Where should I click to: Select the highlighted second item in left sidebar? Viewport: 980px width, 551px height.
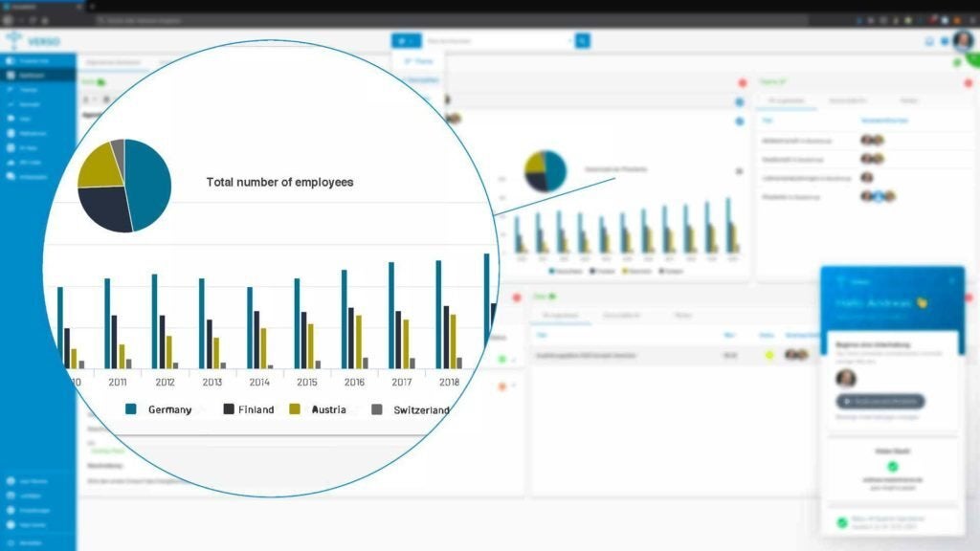coord(38,75)
